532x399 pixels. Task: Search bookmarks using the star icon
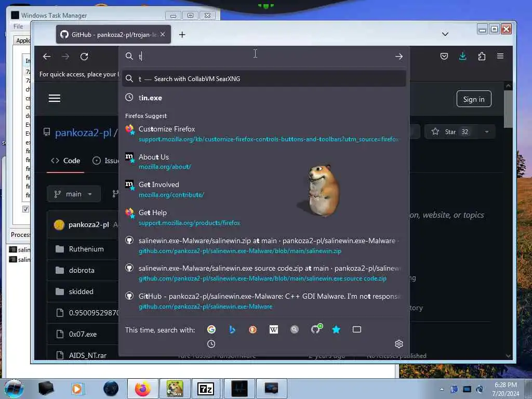[x=336, y=329]
